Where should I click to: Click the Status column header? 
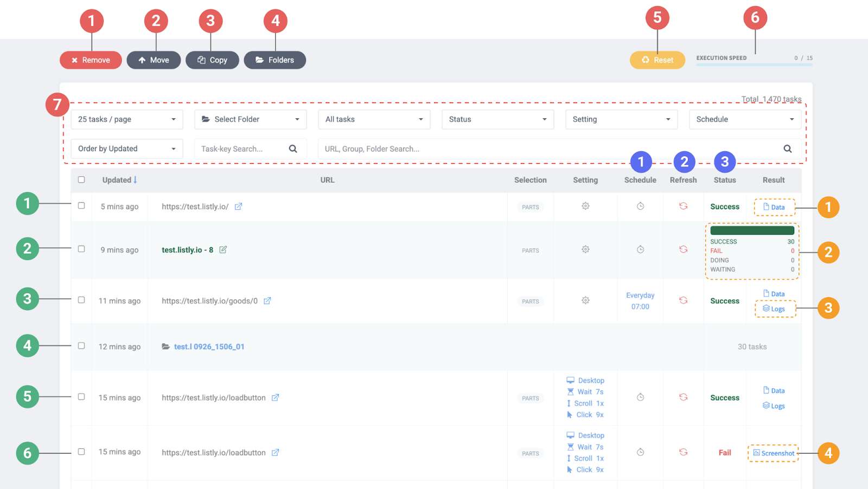point(724,180)
